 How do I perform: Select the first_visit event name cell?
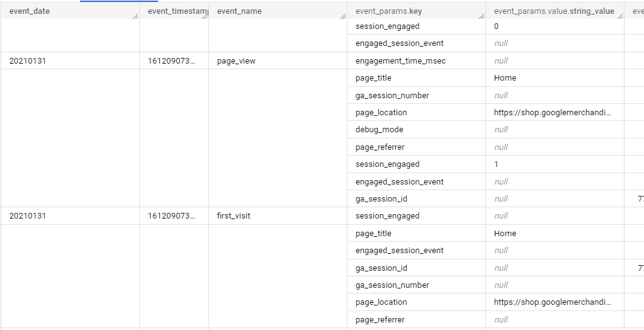(234, 216)
